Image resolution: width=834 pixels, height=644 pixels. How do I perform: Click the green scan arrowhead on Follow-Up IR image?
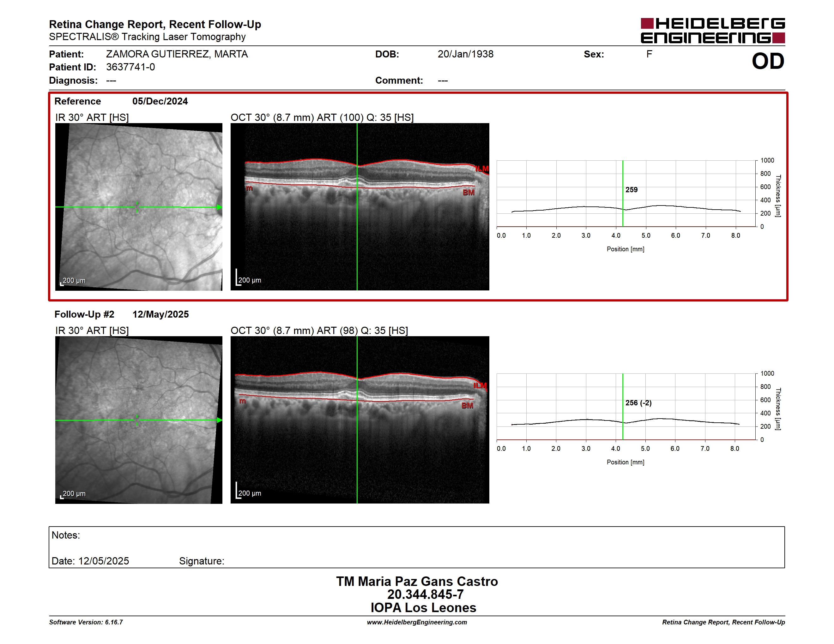[x=219, y=420]
